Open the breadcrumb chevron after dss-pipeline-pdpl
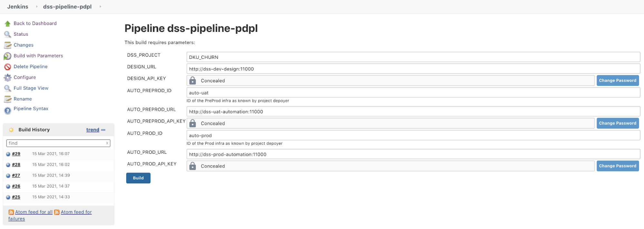 100,6
